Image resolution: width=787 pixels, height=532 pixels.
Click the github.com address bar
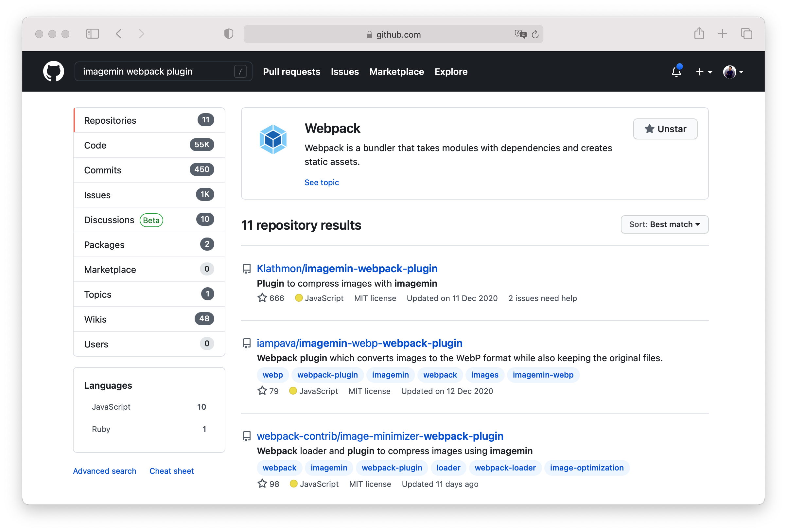coord(393,34)
